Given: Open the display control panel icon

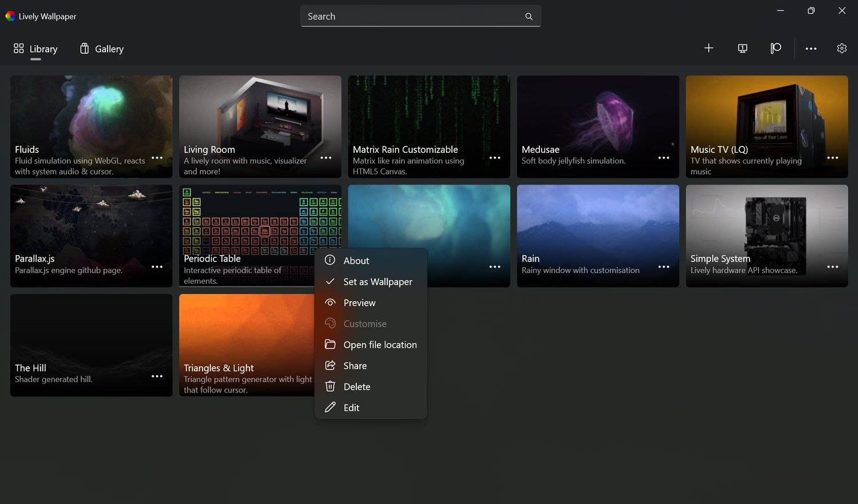Looking at the screenshot, I should (742, 48).
